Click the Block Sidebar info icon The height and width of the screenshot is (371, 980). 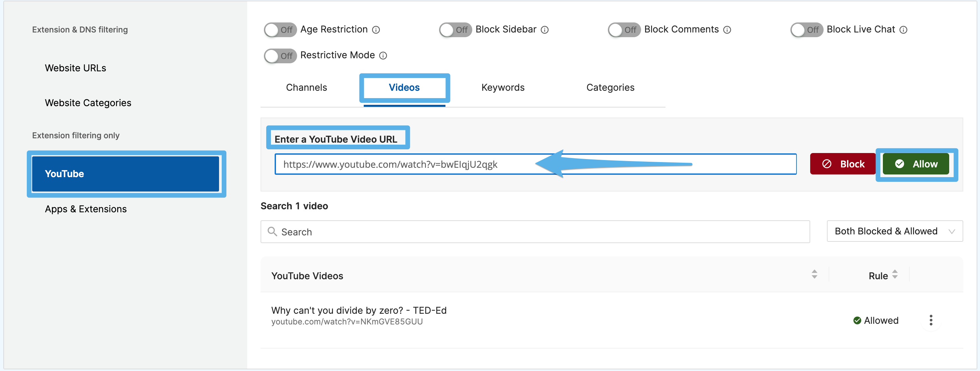545,30
